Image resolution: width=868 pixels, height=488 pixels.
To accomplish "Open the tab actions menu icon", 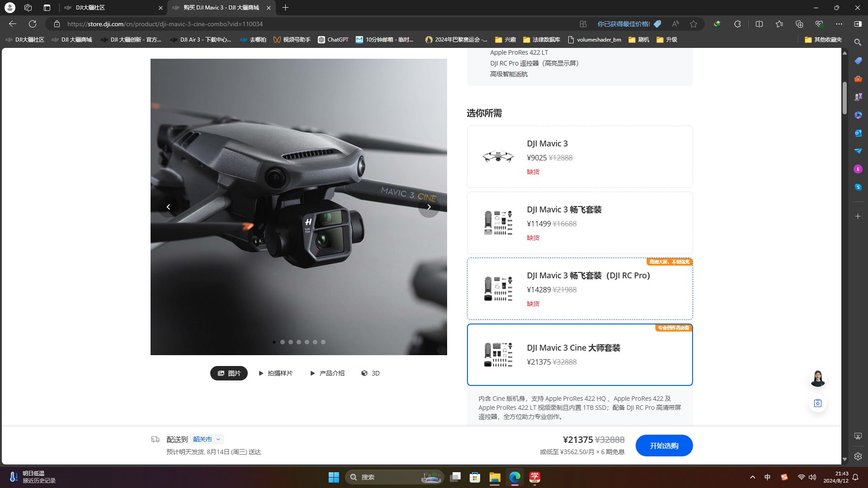I will tap(47, 8).
